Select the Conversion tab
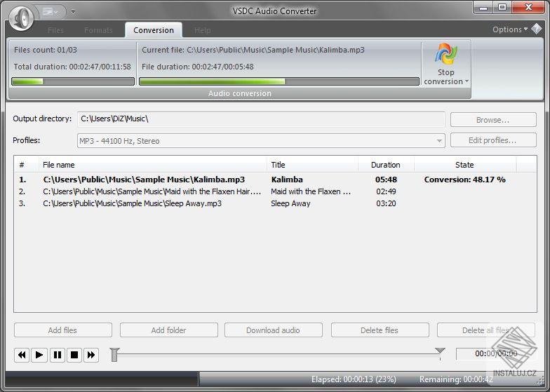Viewport: 550px width, 392px height. [153, 30]
